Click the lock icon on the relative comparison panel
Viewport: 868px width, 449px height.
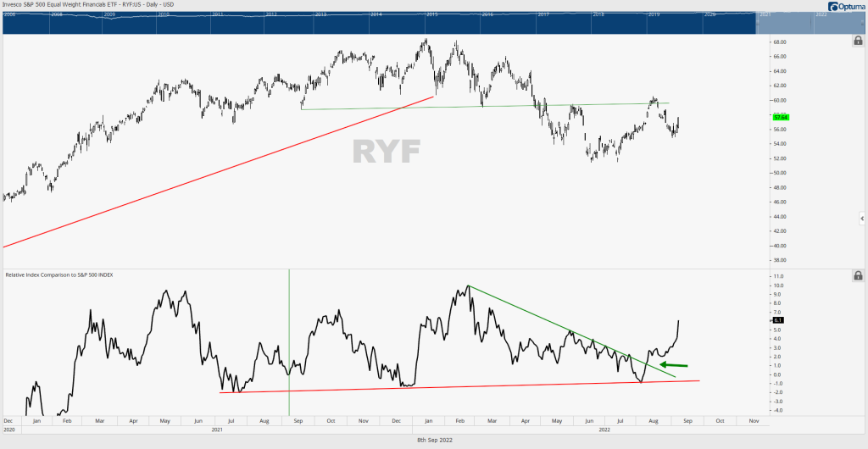pos(858,275)
